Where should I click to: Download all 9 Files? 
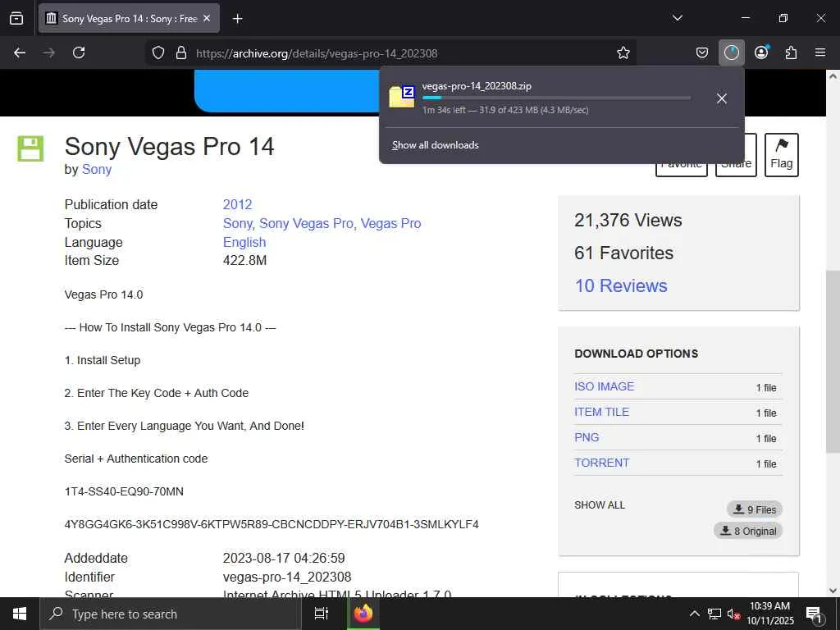coord(755,509)
